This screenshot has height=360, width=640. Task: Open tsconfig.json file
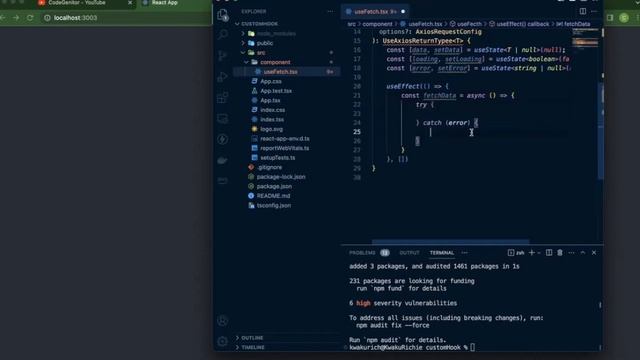coord(273,206)
